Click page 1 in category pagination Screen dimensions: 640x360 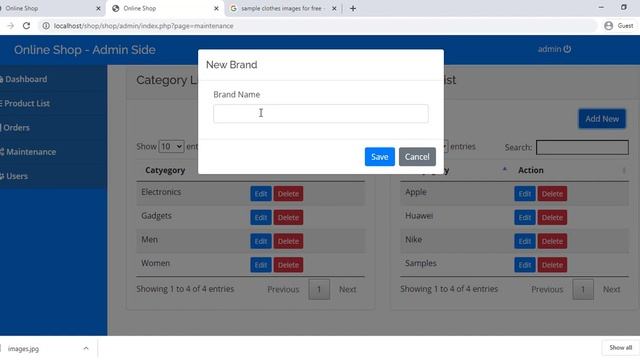coord(319,289)
